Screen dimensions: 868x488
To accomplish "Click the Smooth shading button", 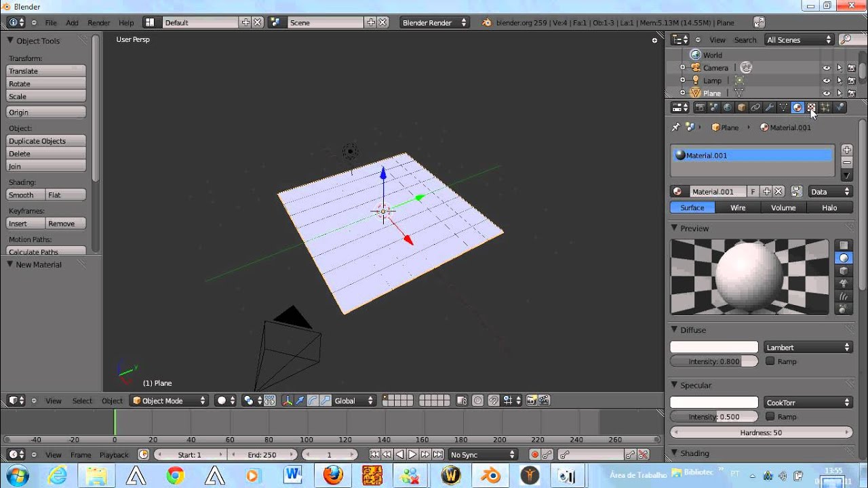I will pos(26,195).
